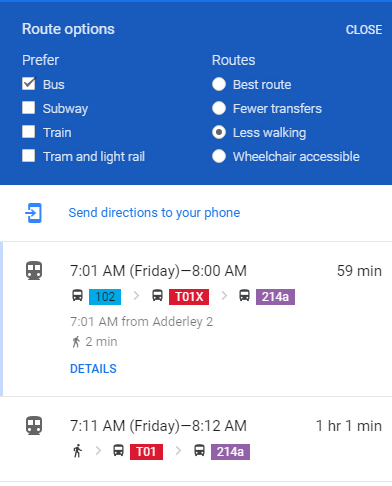The width and height of the screenshot is (392, 486).
Task: Click the walking icon in the 7:11 AM route
Action: (77, 451)
